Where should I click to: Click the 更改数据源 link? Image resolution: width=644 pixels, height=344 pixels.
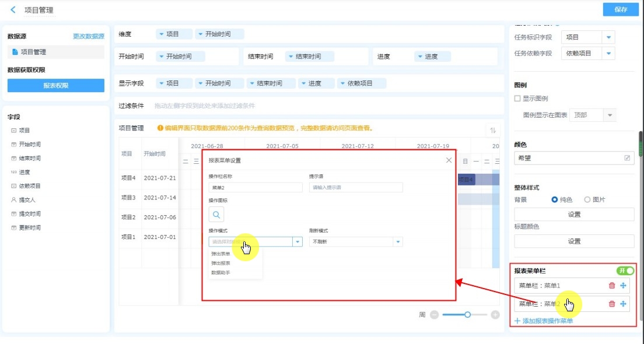[x=88, y=36]
